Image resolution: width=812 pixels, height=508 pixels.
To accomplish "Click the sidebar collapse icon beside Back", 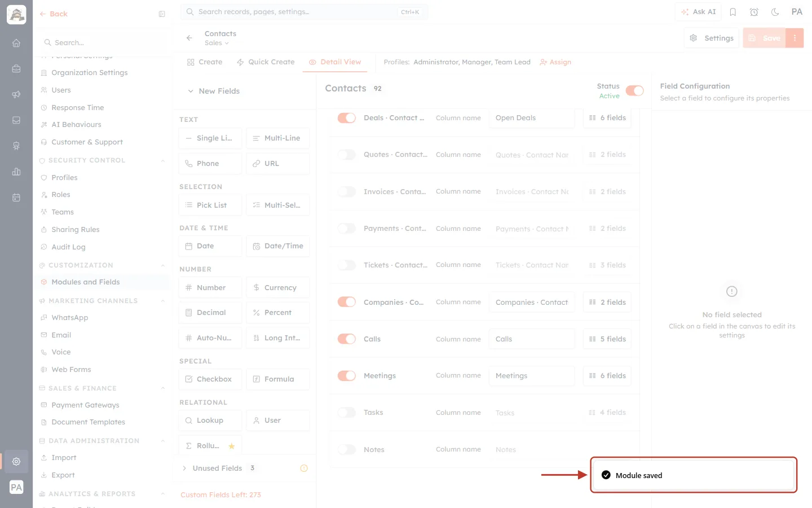I will click(x=162, y=14).
